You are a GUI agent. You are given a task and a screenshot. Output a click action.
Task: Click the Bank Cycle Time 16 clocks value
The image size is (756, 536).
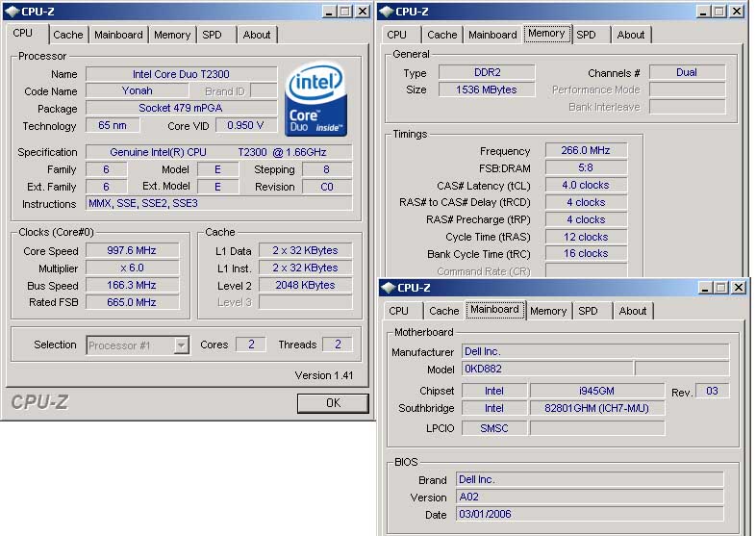[x=586, y=254]
